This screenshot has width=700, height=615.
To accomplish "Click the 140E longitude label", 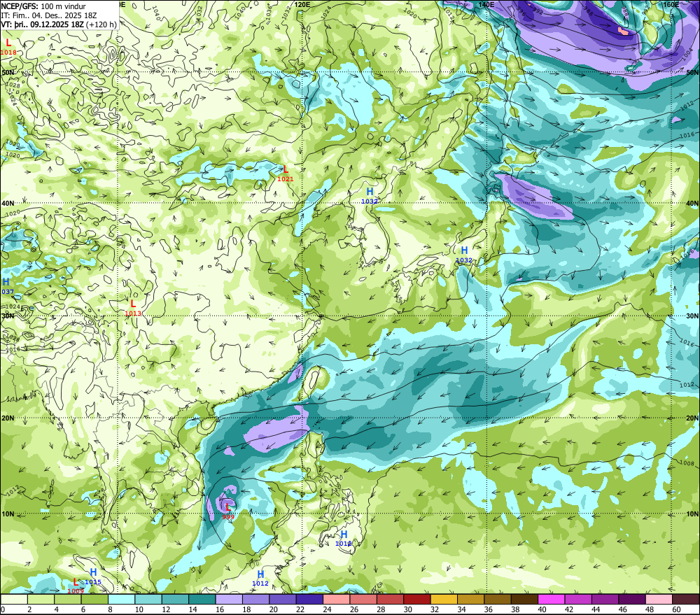I will 486,4.
